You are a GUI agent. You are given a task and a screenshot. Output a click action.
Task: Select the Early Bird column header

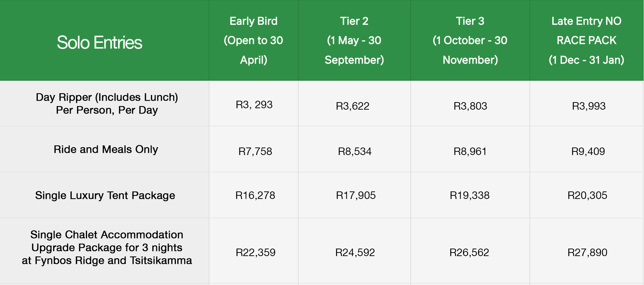coord(253,40)
